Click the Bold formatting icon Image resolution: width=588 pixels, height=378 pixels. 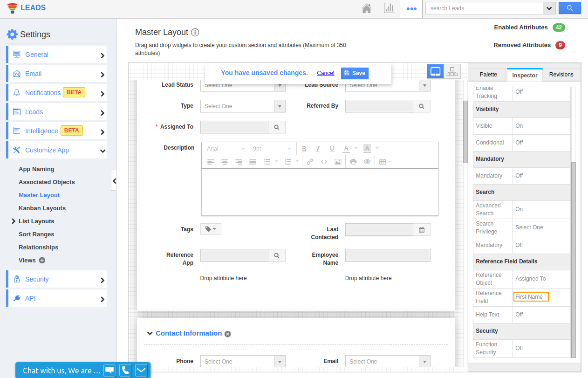(304, 149)
